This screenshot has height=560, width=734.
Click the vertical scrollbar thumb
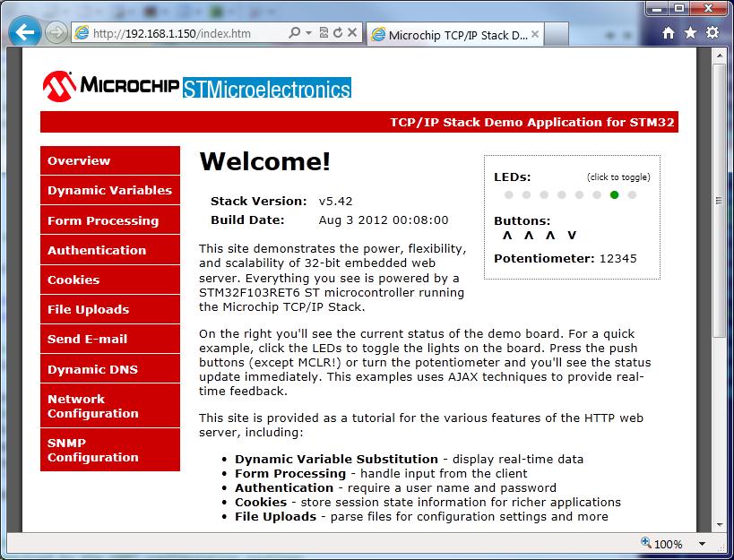coord(720,200)
